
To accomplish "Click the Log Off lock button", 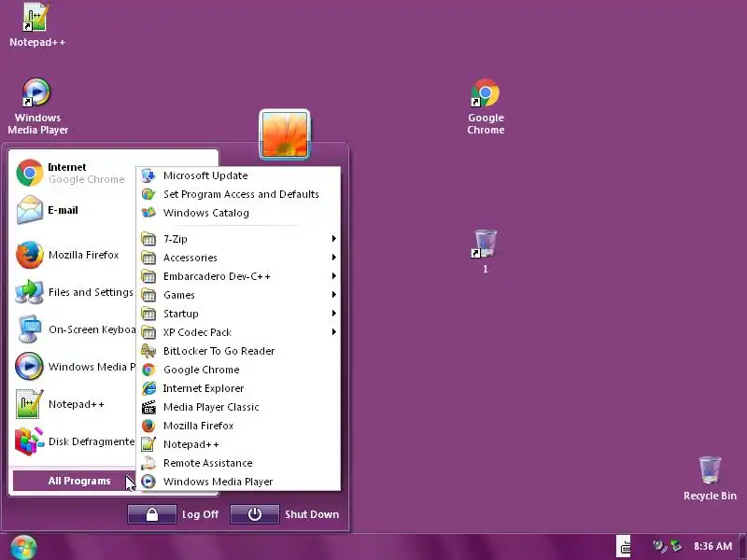I will (x=152, y=514).
